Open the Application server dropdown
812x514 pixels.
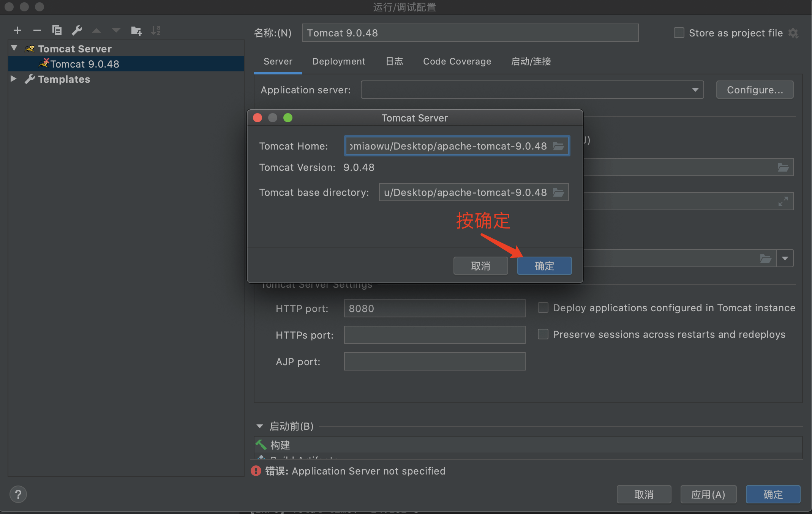point(695,90)
